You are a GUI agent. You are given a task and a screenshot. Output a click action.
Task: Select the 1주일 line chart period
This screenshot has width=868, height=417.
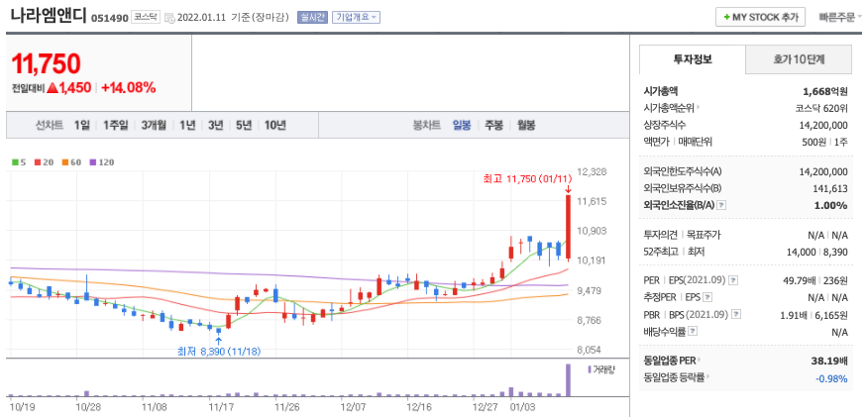(x=115, y=125)
